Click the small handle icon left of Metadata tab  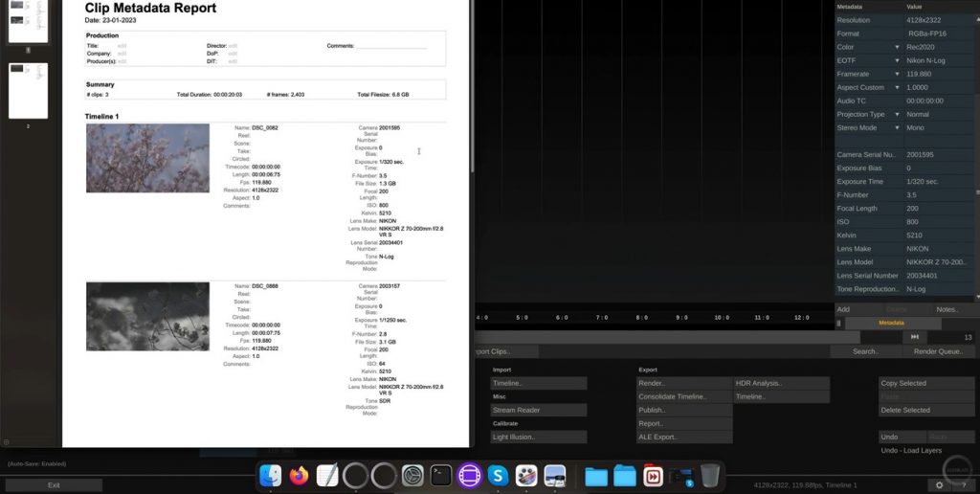pos(838,324)
